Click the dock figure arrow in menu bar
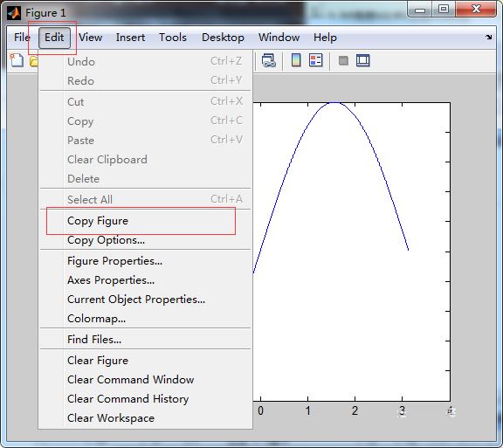 pyautogui.click(x=488, y=38)
